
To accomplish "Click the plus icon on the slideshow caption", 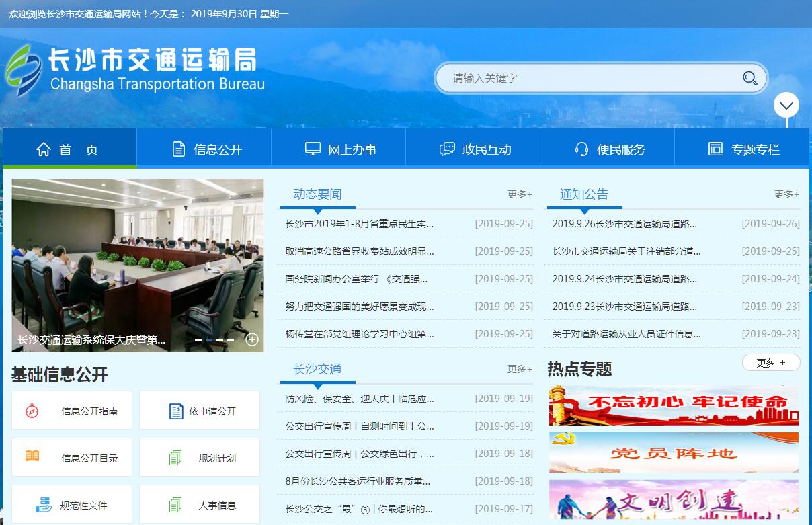I will 252,339.
